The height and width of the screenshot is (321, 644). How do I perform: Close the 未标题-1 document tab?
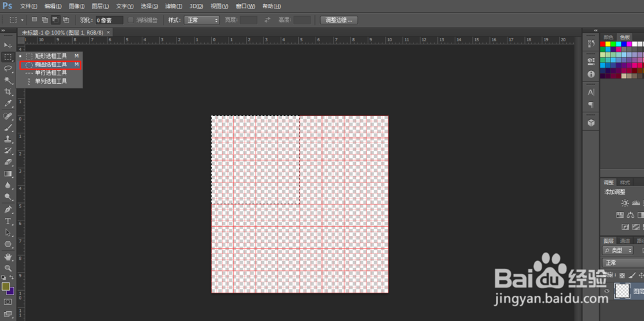coord(108,32)
